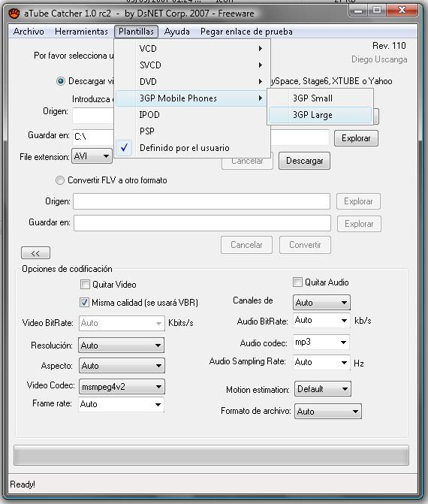This screenshot has width=428, height=504.
Task: Click Pegar enlace de prueba menu item
Action: [x=246, y=32]
